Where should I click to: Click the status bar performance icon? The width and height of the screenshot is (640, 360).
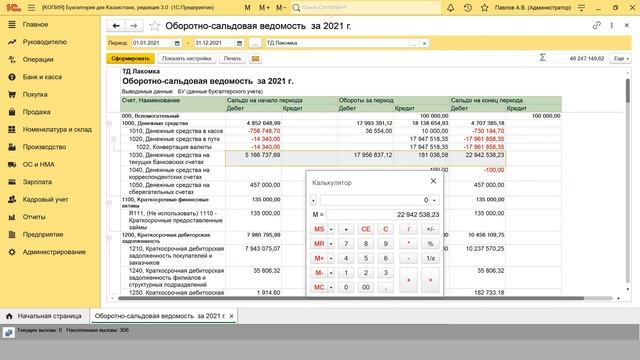click(8, 332)
